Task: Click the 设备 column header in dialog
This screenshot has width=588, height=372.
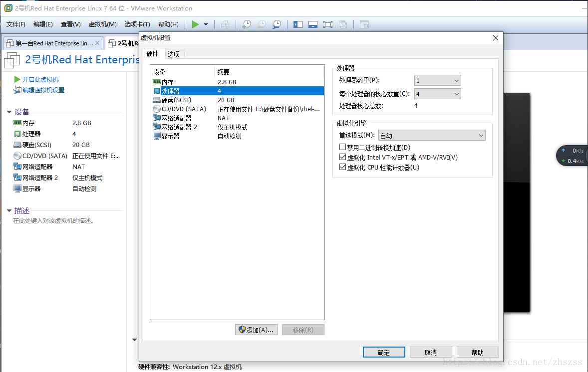Action: click(x=183, y=71)
